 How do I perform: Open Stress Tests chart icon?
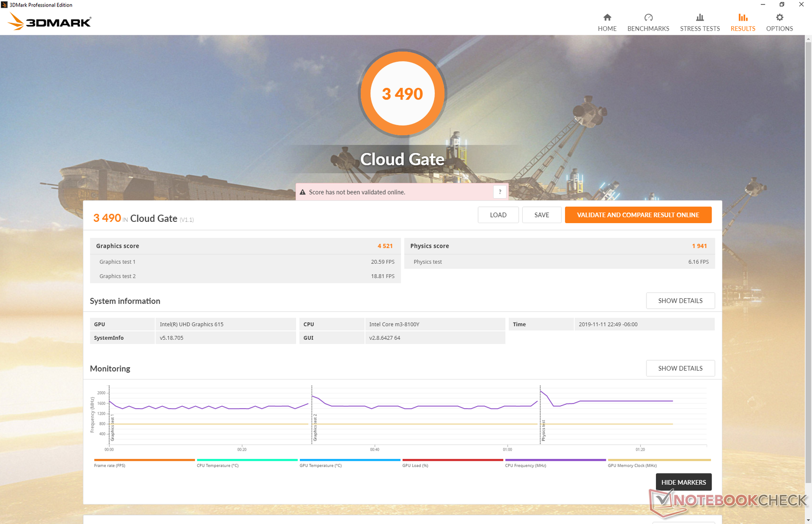tap(700, 17)
